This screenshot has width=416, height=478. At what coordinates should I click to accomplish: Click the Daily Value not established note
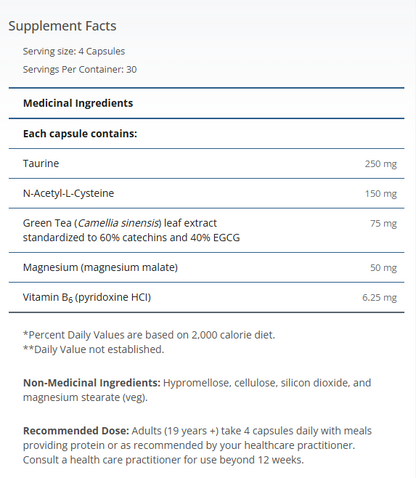pos(94,349)
